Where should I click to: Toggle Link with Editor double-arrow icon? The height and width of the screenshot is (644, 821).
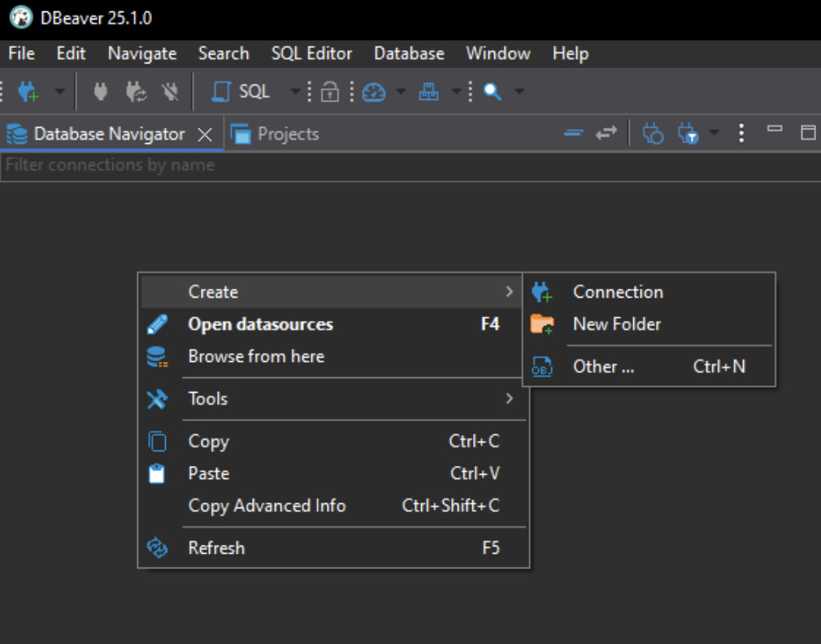606,133
